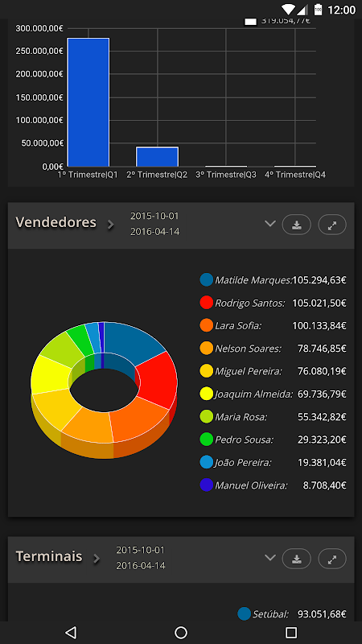Tap Nelson Soares legend dot
Screen dimensions: 362x644
(206, 349)
